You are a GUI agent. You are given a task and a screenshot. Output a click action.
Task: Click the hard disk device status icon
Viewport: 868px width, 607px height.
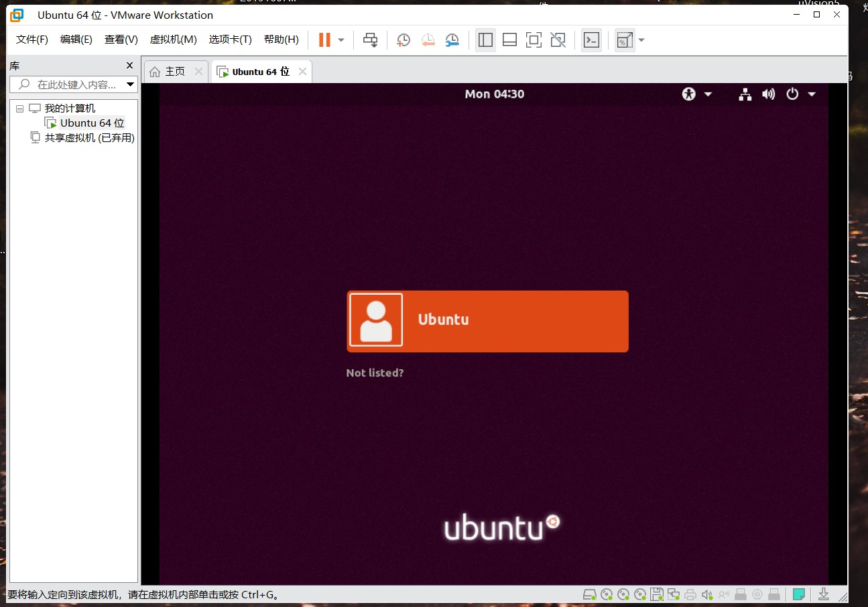[x=589, y=594]
